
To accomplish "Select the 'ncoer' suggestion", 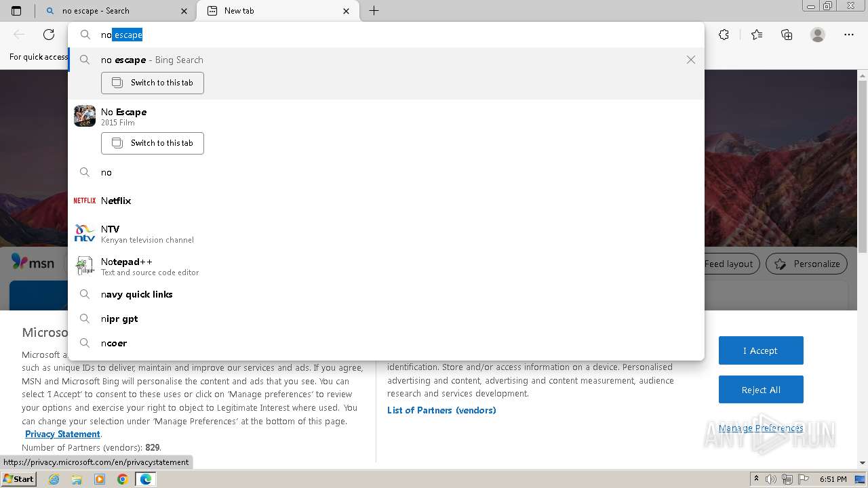I will (x=386, y=343).
